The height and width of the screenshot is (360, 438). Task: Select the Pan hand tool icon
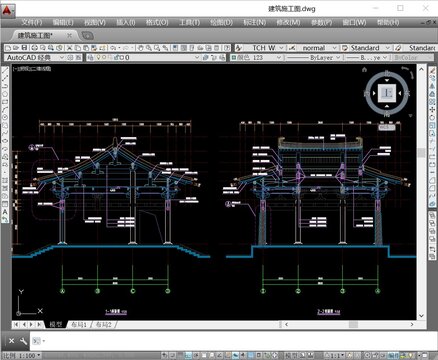pyautogui.click(x=140, y=48)
